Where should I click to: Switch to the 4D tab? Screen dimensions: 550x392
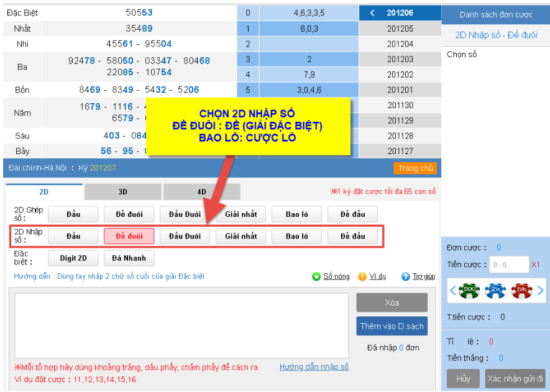(201, 192)
